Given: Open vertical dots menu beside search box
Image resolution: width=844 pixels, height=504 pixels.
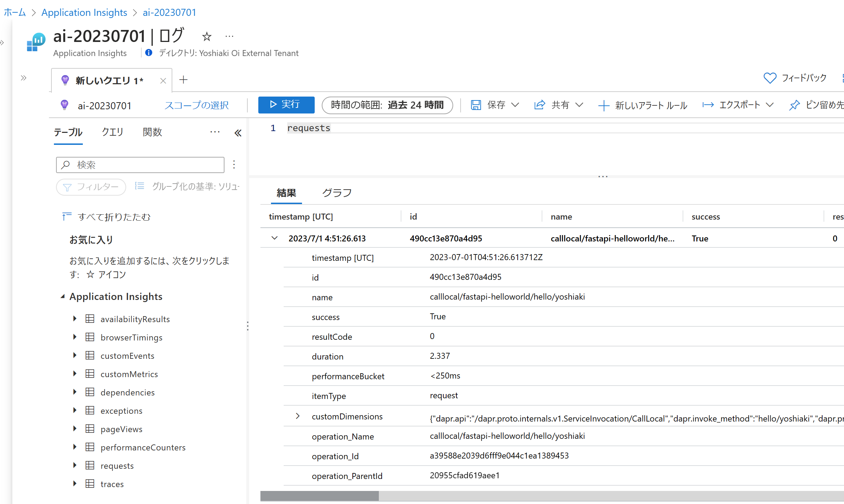Looking at the screenshot, I should point(234,165).
